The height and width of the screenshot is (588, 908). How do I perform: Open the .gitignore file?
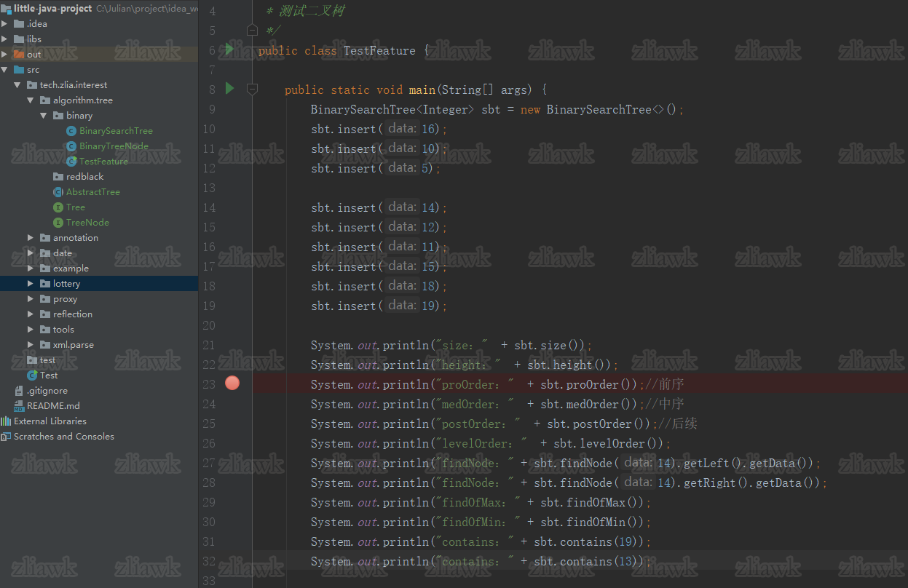(x=47, y=391)
